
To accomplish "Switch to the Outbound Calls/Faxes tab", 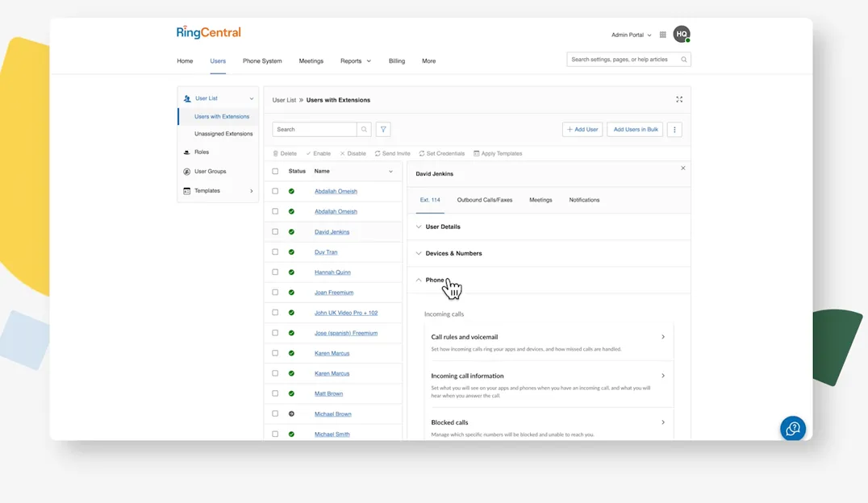I will [484, 200].
